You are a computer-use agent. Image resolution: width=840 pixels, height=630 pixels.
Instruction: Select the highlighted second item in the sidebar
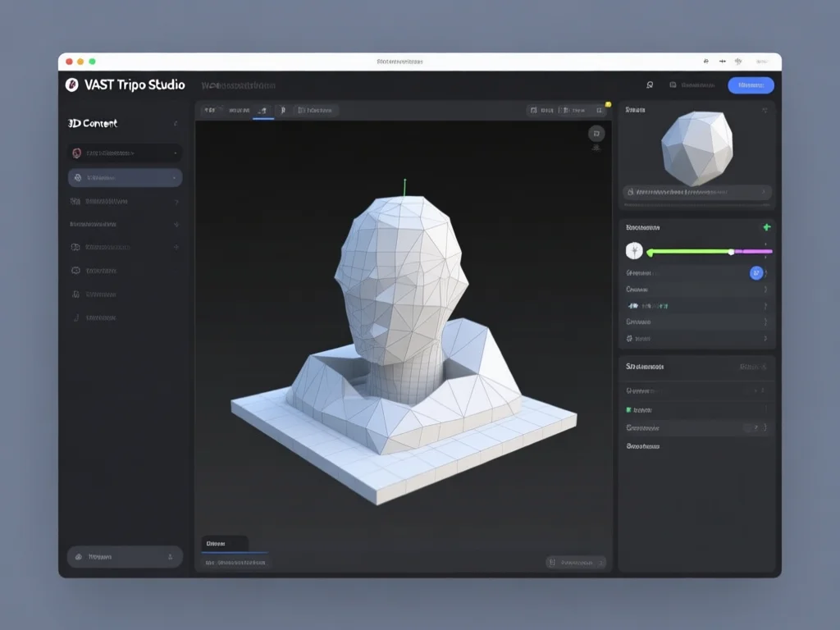click(x=125, y=178)
